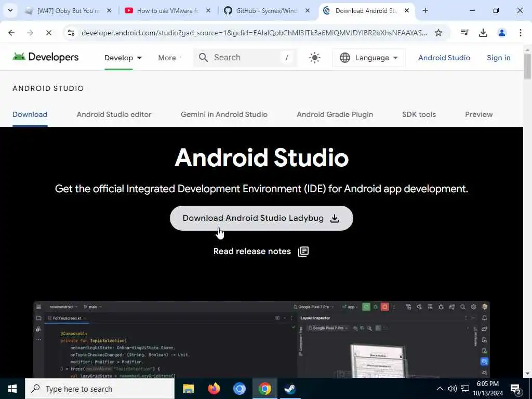Toggle the light/dark theme sun icon
The height and width of the screenshot is (399, 532).
(314, 58)
